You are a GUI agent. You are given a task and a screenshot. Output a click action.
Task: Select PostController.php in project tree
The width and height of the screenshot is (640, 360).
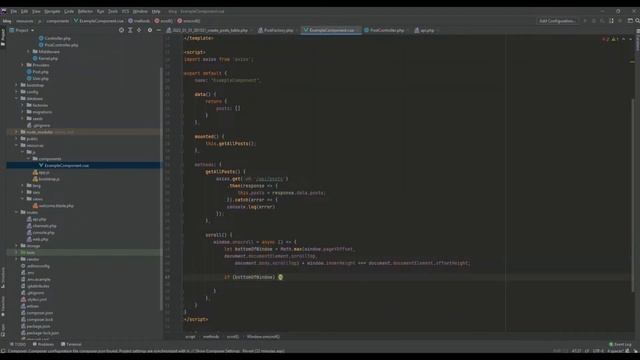(x=58, y=45)
